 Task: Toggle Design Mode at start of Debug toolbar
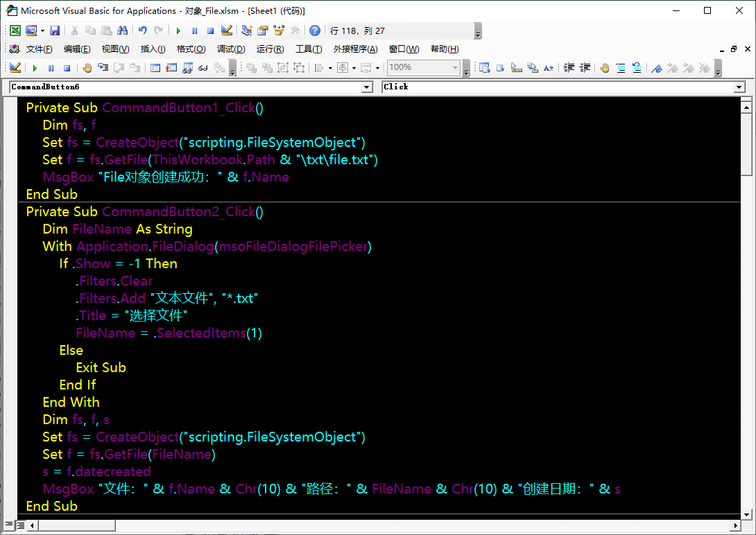[x=15, y=68]
